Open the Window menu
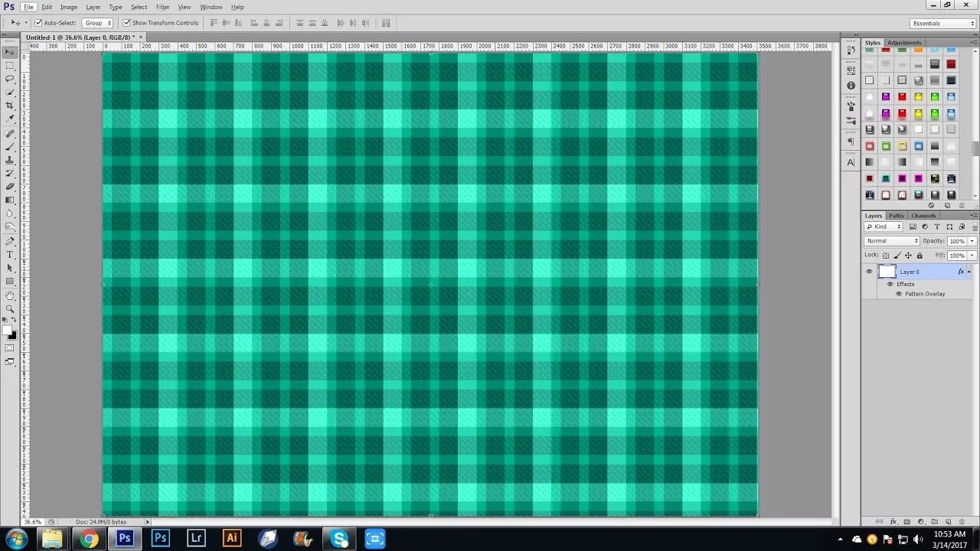 (x=211, y=7)
